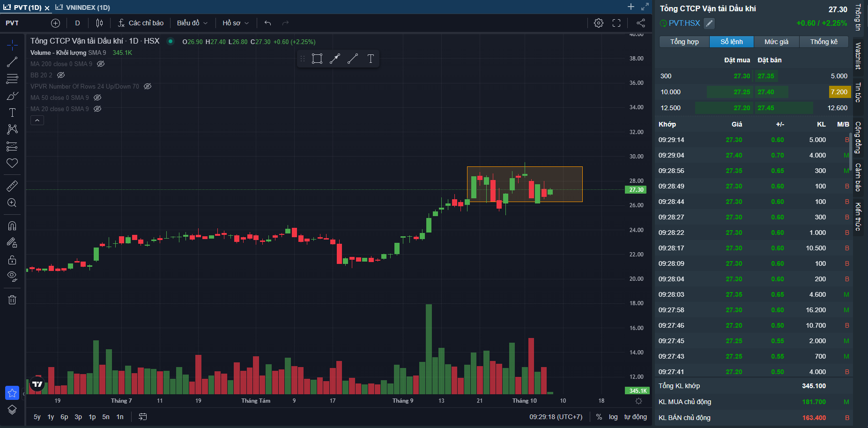Select the trend line drawing tool
868x428 pixels.
coord(12,62)
